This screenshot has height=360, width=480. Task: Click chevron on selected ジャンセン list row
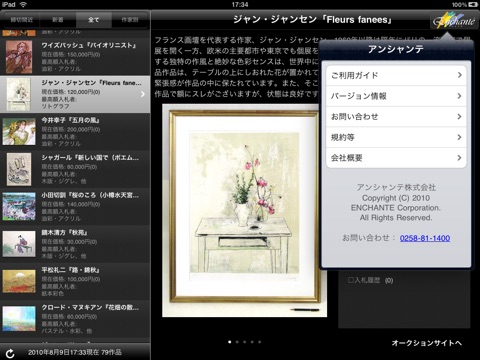(143, 94)
